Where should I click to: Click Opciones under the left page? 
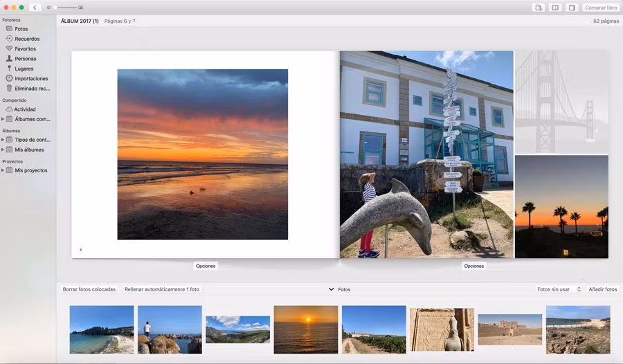[x=206, y=266]
